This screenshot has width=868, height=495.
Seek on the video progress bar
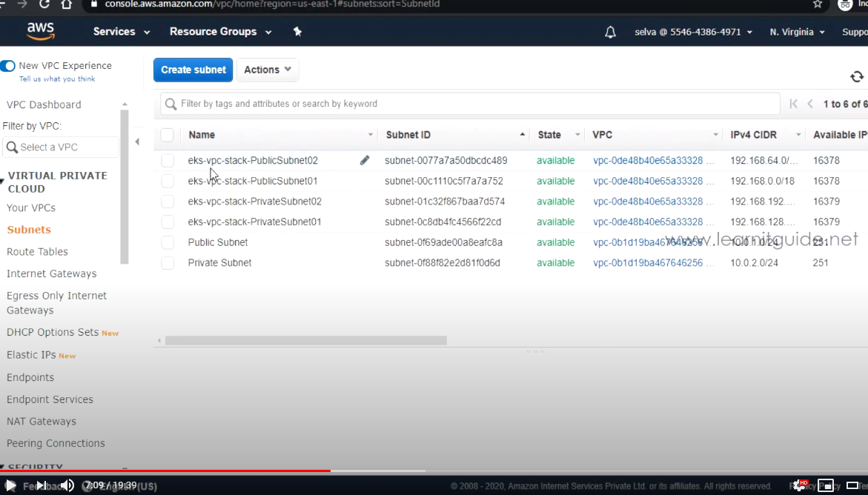pos(434,471)
